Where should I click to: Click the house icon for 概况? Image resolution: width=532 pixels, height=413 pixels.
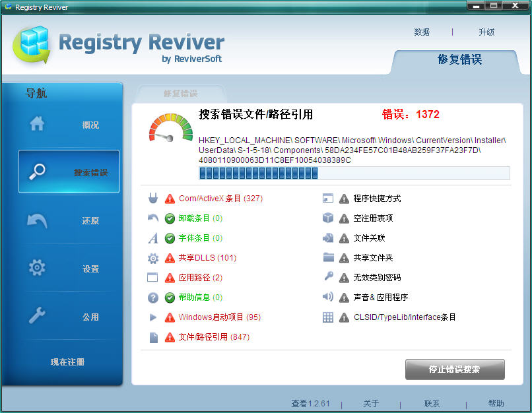click(x=38, y=124)
